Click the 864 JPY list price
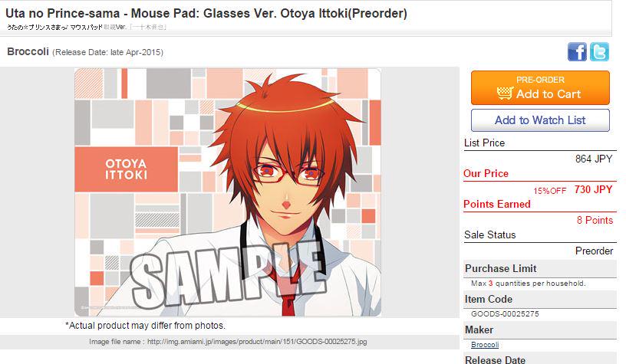The height and width of the screenshot is (364, 626). coord(594,159)
